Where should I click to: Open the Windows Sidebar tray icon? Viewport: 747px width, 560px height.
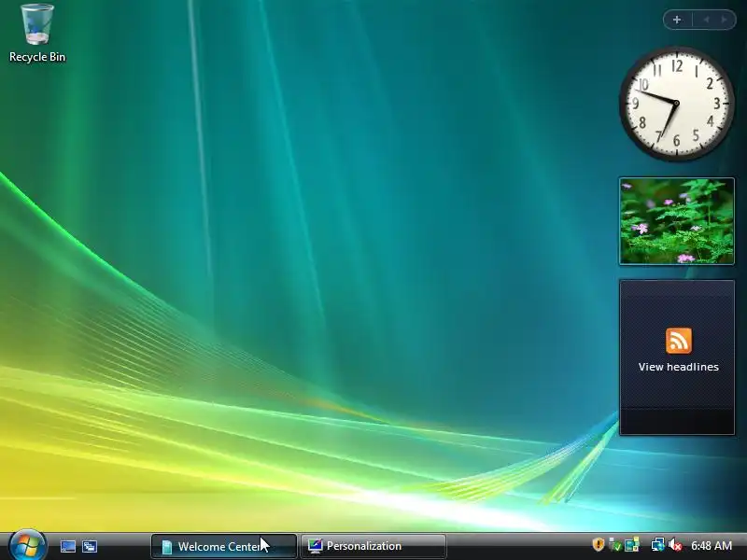pos(632,544)
